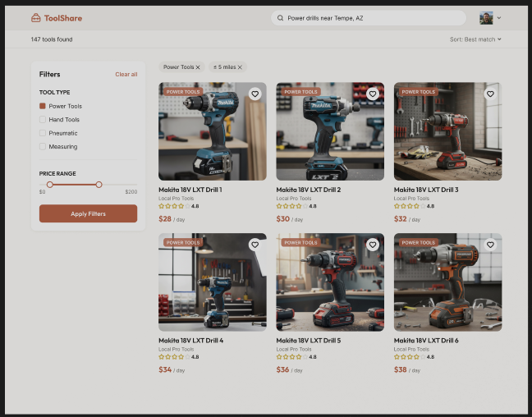Open the user profile avatar
Image resolution: width=532 pixels, height=417 pixels.
pos(486,18)
